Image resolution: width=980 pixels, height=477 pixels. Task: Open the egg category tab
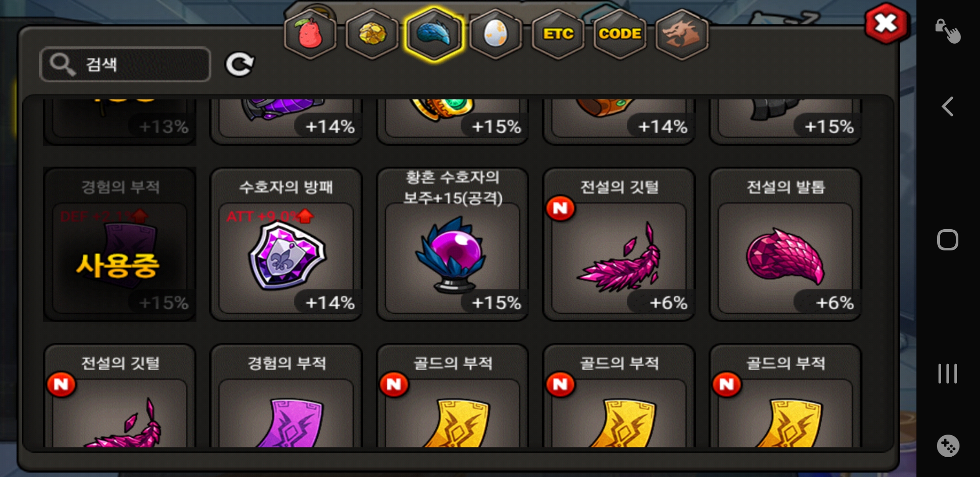coord(496,34)
